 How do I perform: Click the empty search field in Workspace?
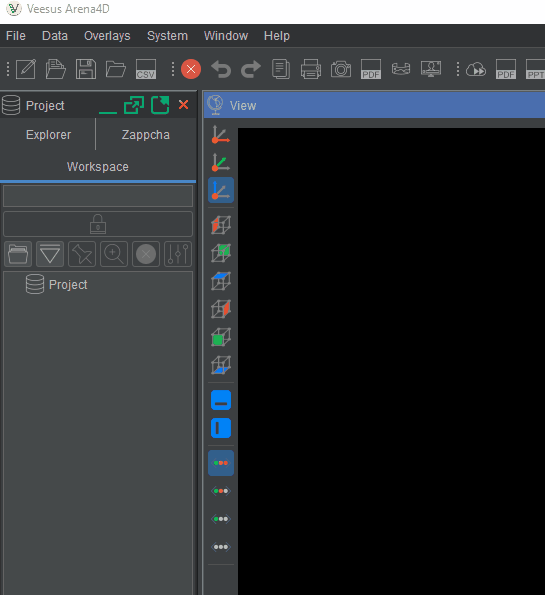point(98,196)
